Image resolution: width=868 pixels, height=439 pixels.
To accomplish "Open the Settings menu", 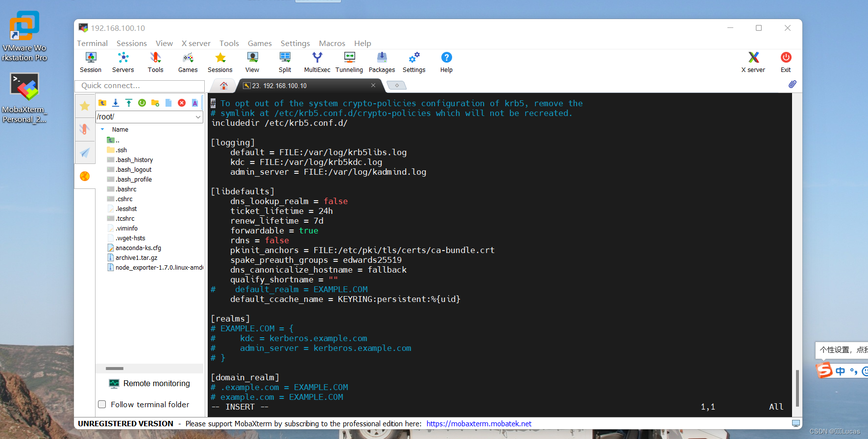I will 295,43.
